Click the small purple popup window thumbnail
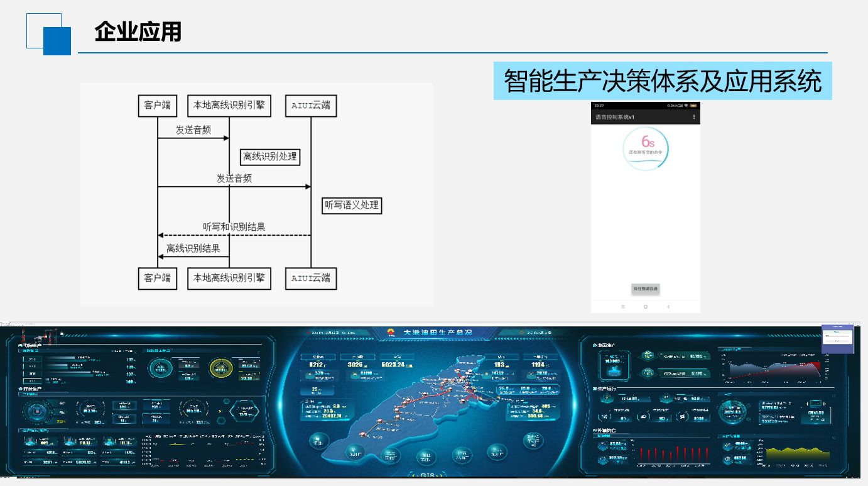The height and width of the screenshot is (486, 868). click(x=838, y=339)
